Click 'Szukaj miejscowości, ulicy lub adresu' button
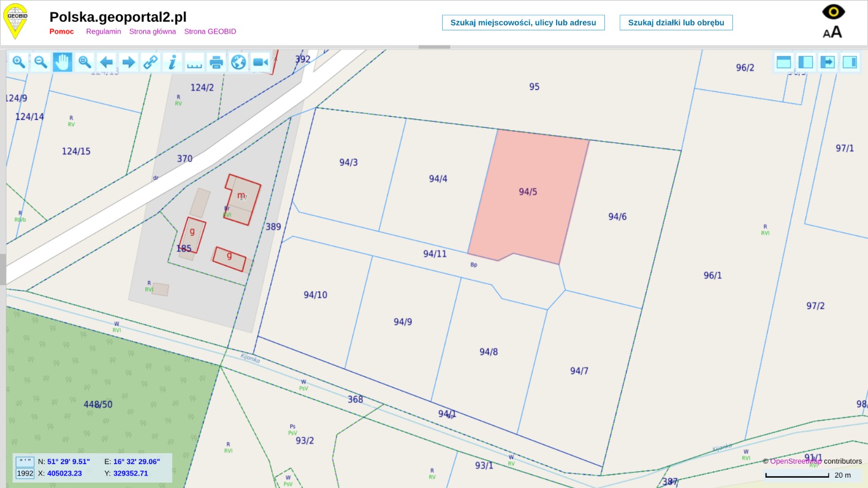The width and height of the screenshot is (868, 488). (x=523, y=23)
